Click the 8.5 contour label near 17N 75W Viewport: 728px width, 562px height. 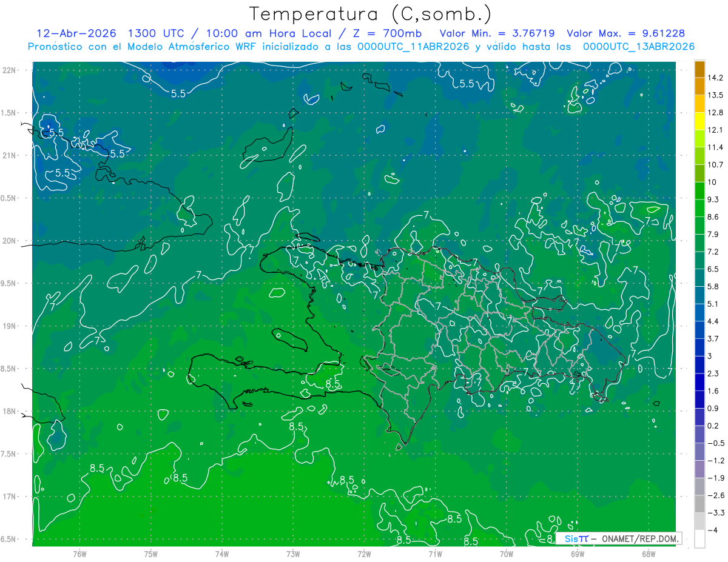click(180, 478)
